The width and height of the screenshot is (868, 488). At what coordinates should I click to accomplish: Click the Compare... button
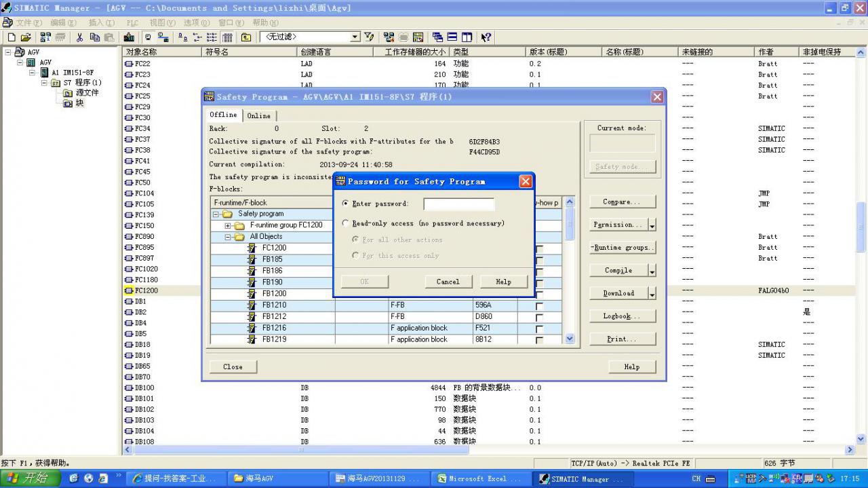point(622,202)
